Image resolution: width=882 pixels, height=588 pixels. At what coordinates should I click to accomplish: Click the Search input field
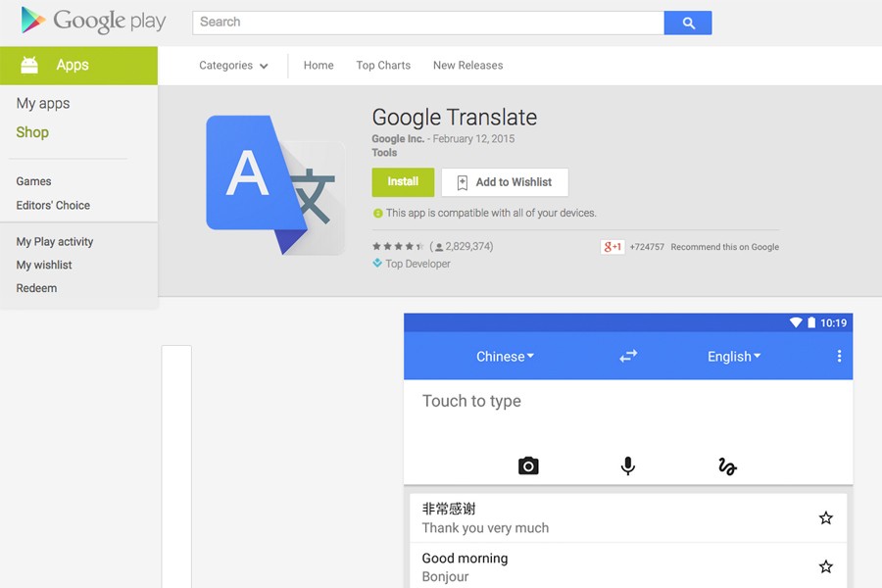pyautogui.click(x=428, y=23)
